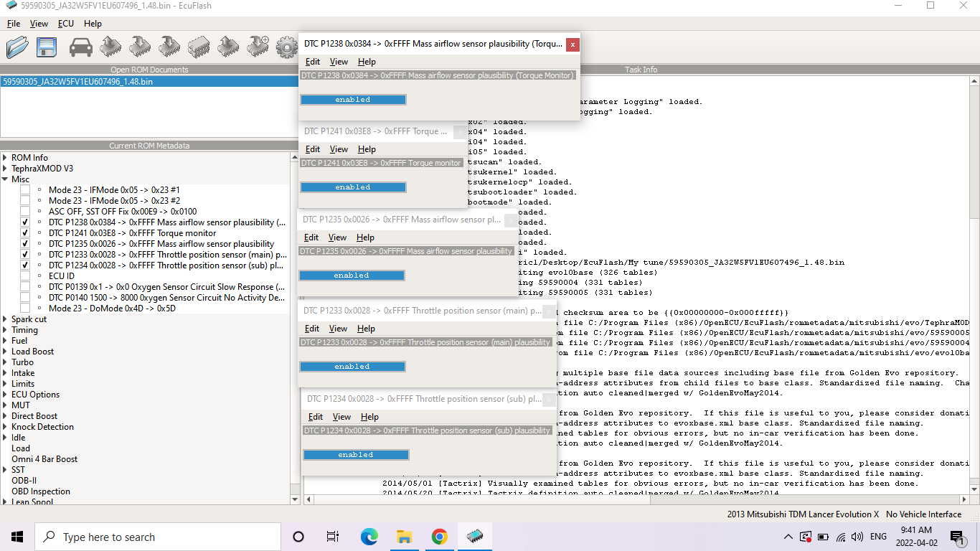Click the Windows search box
This screenshot has width=980, height=551.
pyautogui.click(x=158, y=537)
